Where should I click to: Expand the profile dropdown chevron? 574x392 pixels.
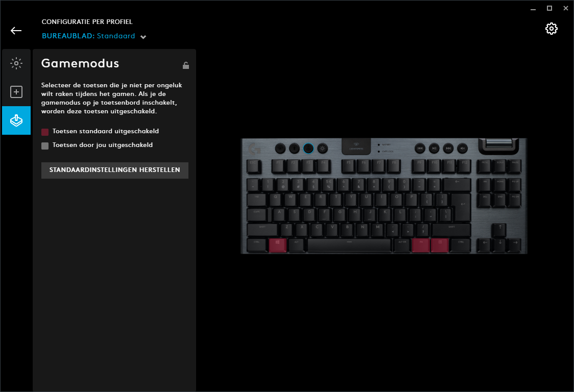143,37
